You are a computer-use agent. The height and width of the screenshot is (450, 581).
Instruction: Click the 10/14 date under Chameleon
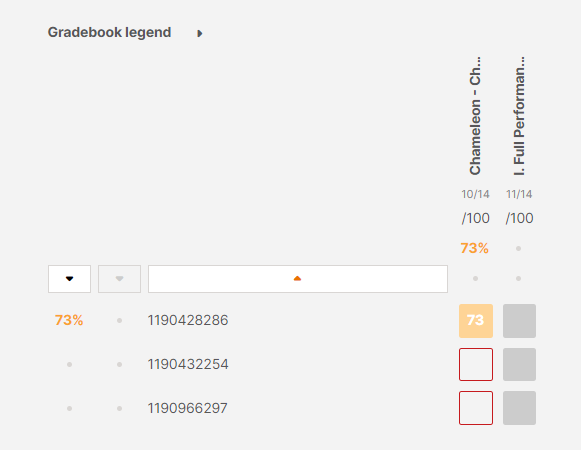[x=475, y=194]
